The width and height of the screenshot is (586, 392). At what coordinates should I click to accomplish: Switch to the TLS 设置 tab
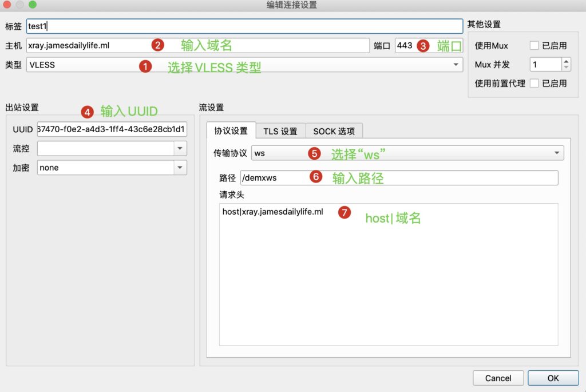pyautogui.click(x=280, y=131)
